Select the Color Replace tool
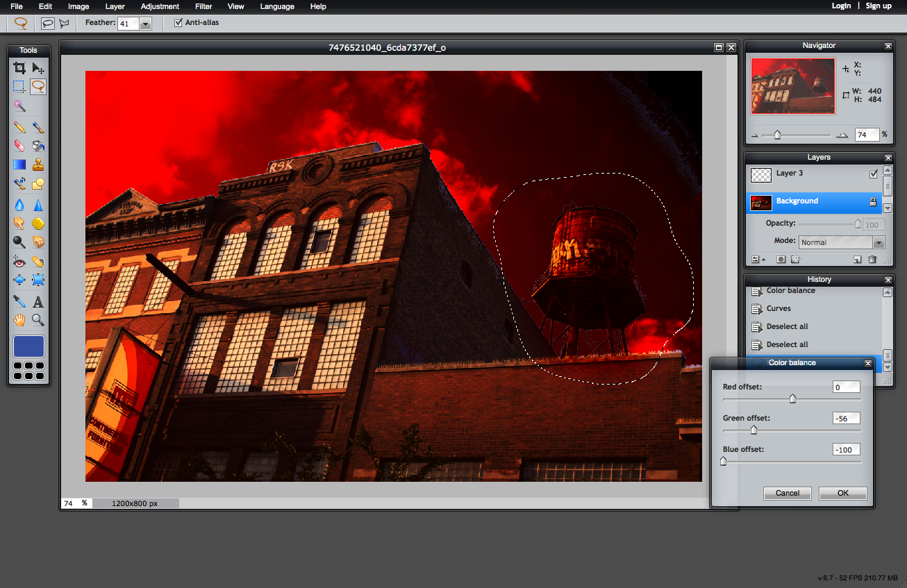The height and width of the screenshot is (588, 907). [x=19, y=183]
